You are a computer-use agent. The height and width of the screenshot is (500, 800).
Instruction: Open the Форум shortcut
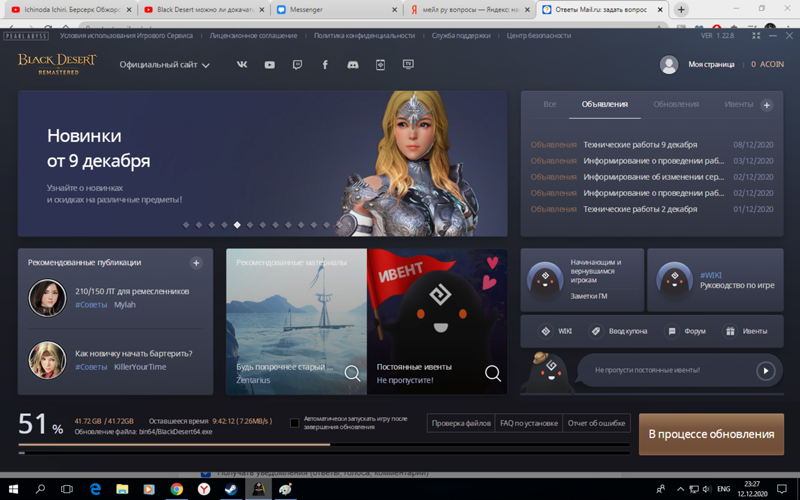(685, 331)
